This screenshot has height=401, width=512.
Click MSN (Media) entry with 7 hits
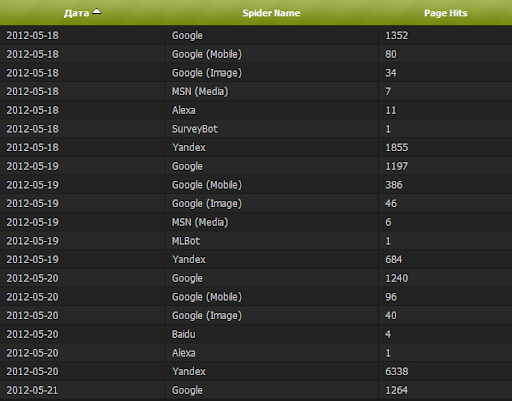coord(200,92)
